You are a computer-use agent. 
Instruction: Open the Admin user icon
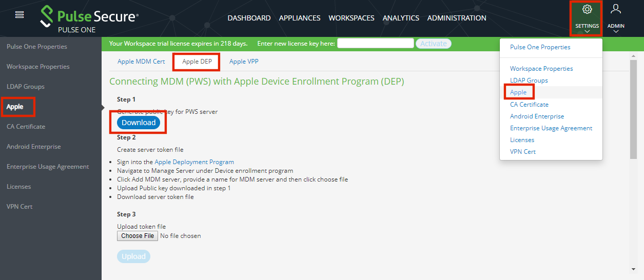(616, 9)
